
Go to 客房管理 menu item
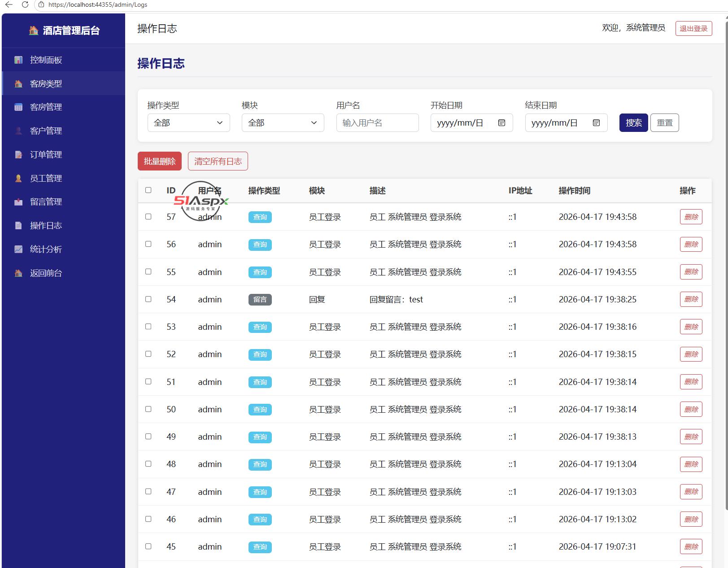point(63,107)
